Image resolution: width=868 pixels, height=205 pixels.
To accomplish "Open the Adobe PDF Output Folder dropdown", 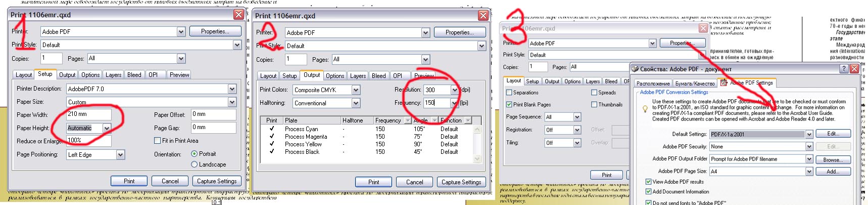I will pos(809,159).
